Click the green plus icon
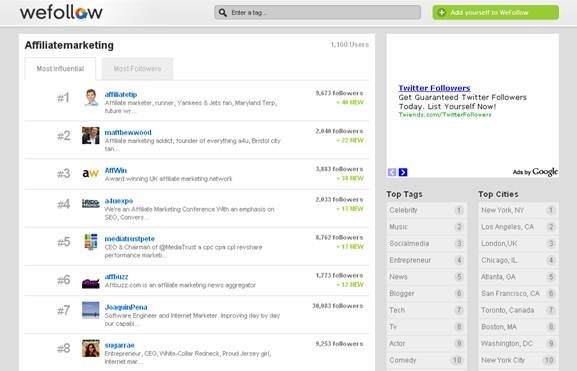The width and height of the screenshot is (577, 371). [x=442, y=13]
